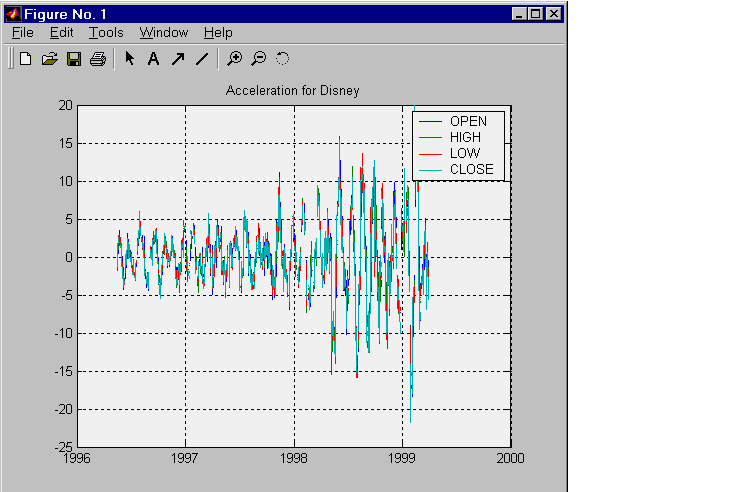The image size is (740, 492).
Task: Click the New Figure toolbar icon
Action: pos(25,59)
